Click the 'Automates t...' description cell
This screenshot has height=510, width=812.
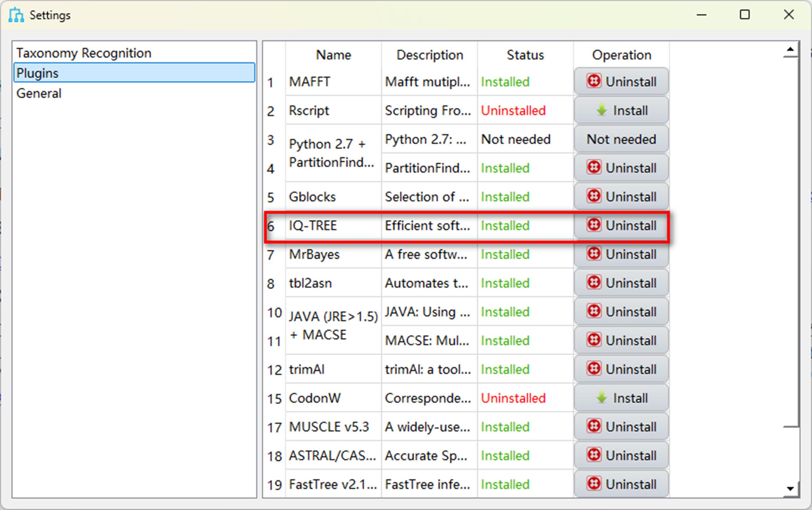(x=430, y=283)
